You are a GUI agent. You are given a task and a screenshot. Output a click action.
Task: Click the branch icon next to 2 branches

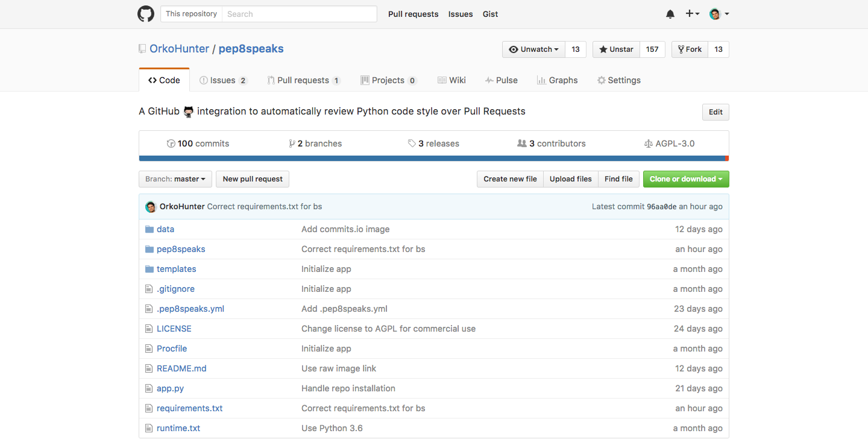click(292, 144)
